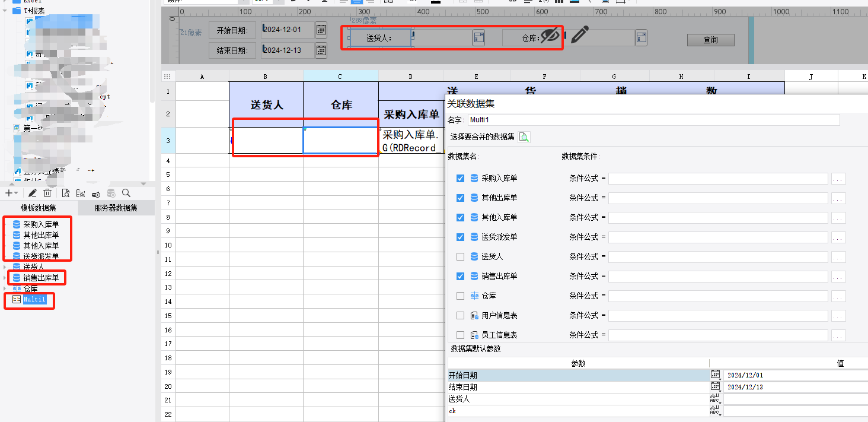The image size is (868, 422).
Task: Select the 送货人 label widget in parameter pane
Action: pyautogui.click(x=379, y=38)
